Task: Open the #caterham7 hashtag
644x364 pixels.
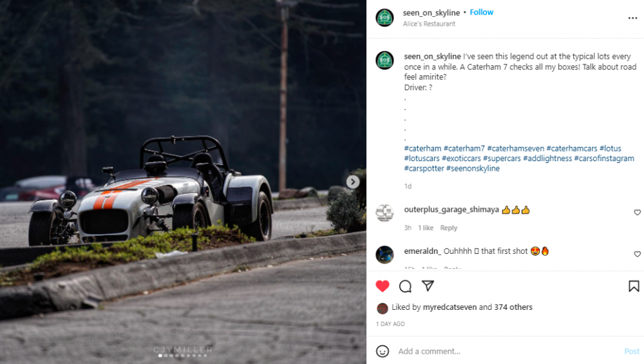Action: (x=464, y=148)
